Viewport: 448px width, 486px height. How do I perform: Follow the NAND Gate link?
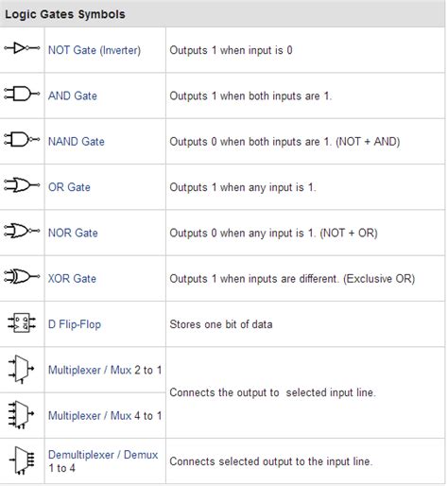pyautogui.click(x=77, y=142)
